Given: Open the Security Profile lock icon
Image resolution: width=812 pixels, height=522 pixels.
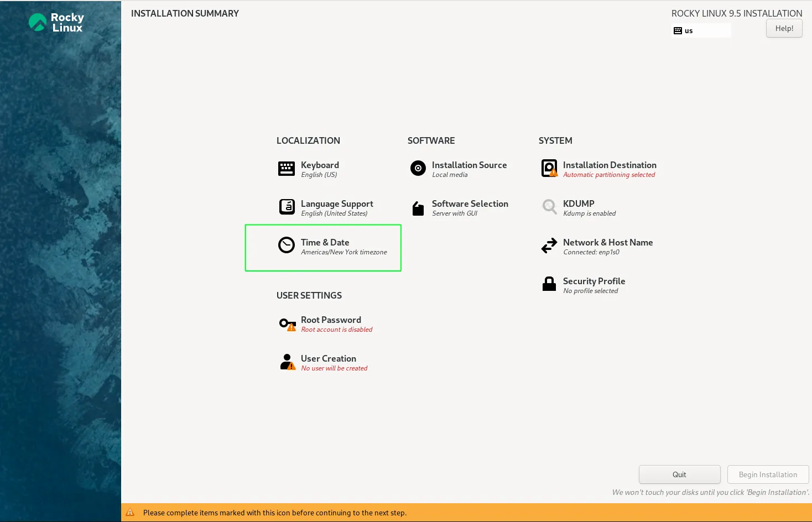Looking at the screenshot, I should click(x=549, y=284).
